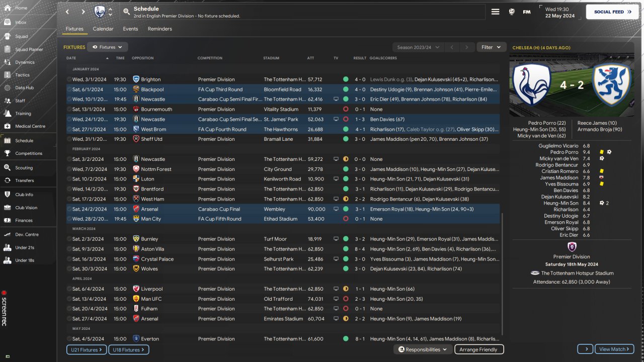Open the Squad Planner sidebar icon
The width and height of the screenshot is (644, 362).
7,49
